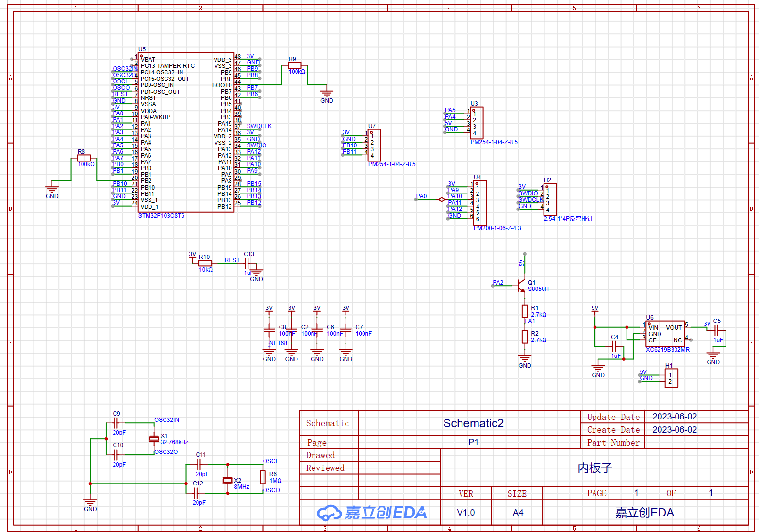Click the GND symbol below resistor R9
Screen dimensions: 759x532
[327, 93]
